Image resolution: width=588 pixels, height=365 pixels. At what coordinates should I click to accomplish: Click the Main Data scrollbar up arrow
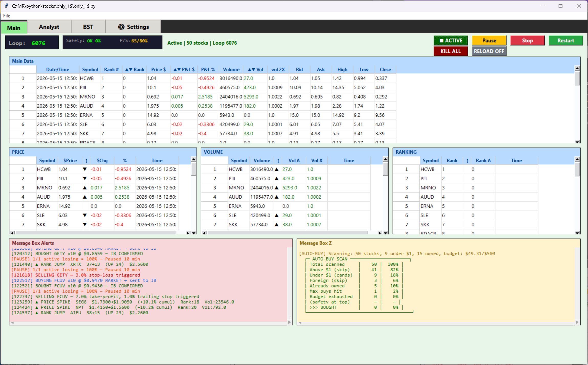pos(577,68)
